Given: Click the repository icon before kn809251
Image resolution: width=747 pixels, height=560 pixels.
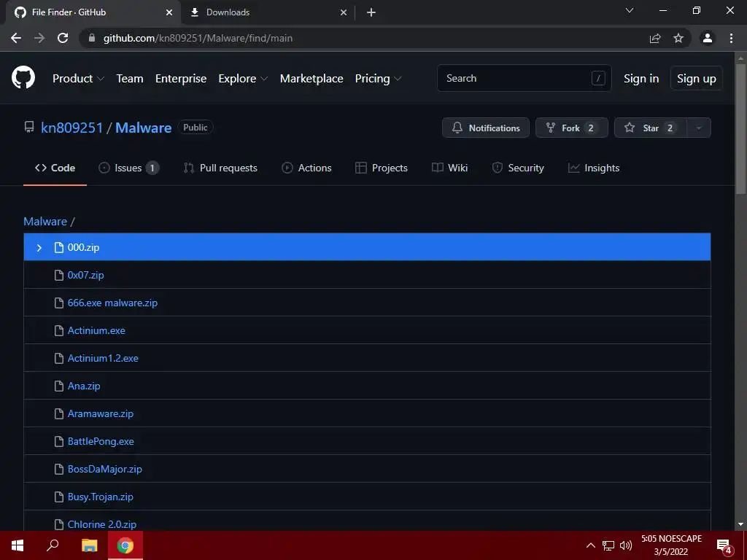Looking at the screenshot, I should pos(29,127).
